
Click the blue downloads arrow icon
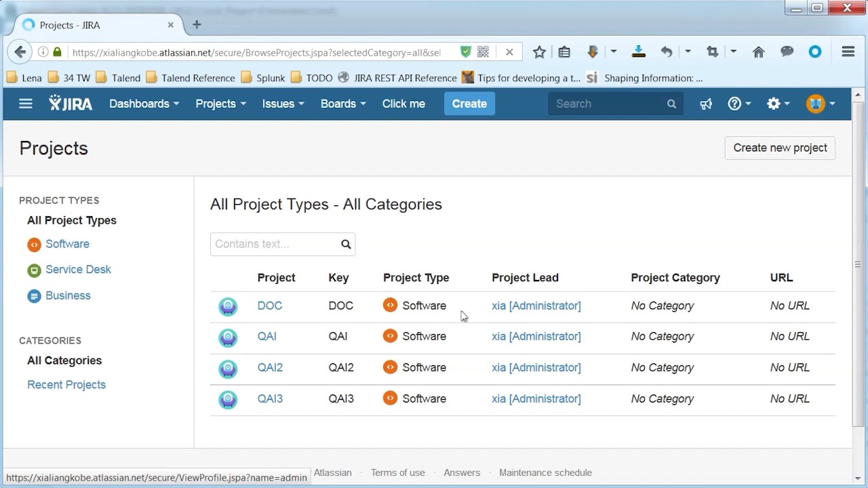pyautogui.click(x=638, y=52)
